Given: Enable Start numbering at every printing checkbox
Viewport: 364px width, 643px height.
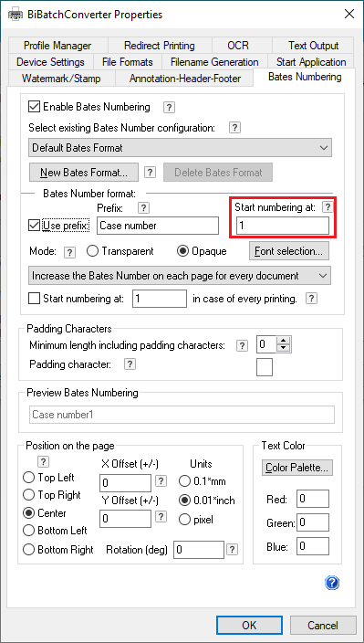Looking at the screenshot, I should click(x=34, y=299).
